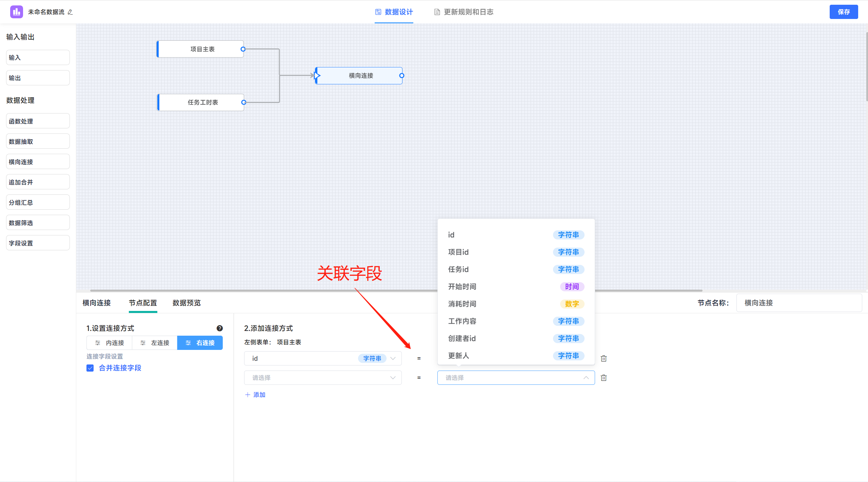
Task: Switch to the 数据设计 tab
Action: (x=394, y=12)
